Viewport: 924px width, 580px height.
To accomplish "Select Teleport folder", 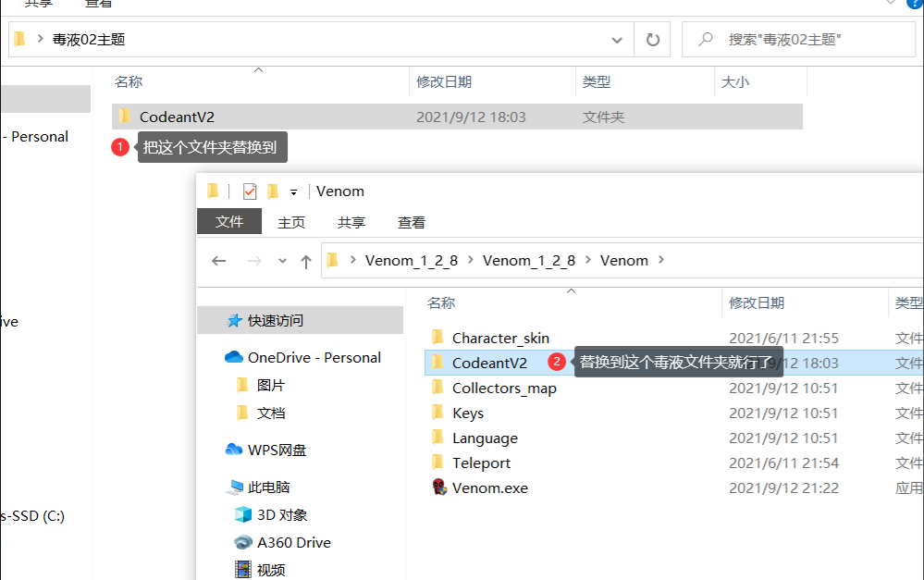I will pos(482,463).
